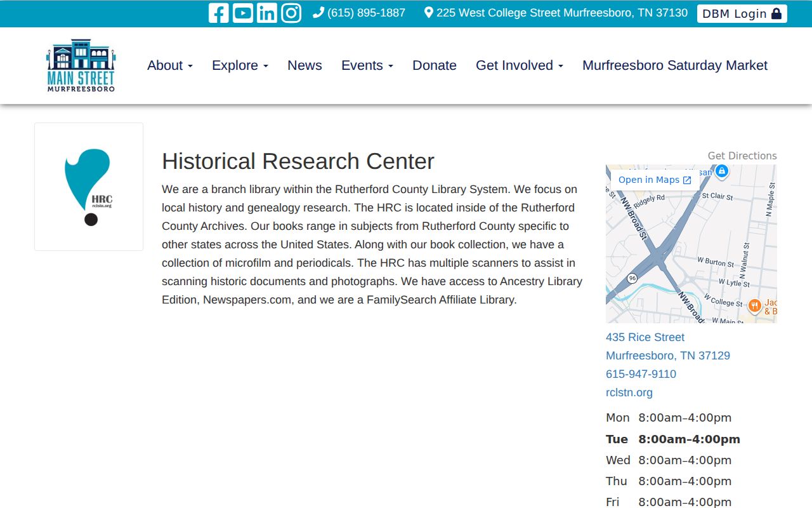Viewport: 812px width, 508px height.
Task: Open the Instagram profile icon
Action: tap(291, 13)
